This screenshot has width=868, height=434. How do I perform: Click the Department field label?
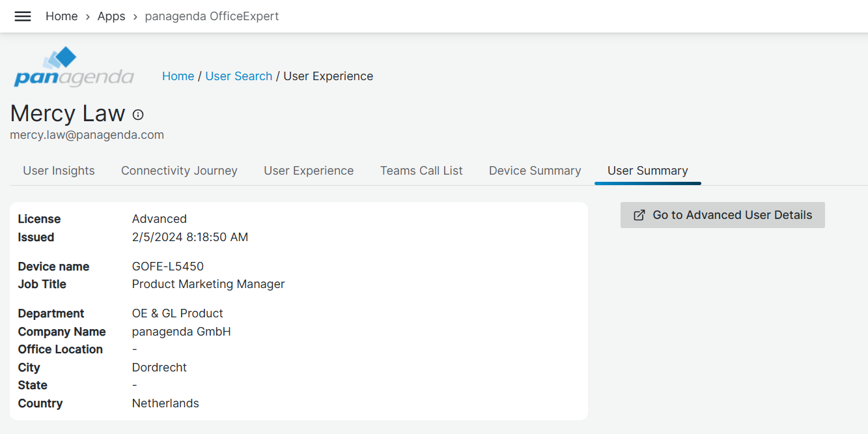point(51,313)
